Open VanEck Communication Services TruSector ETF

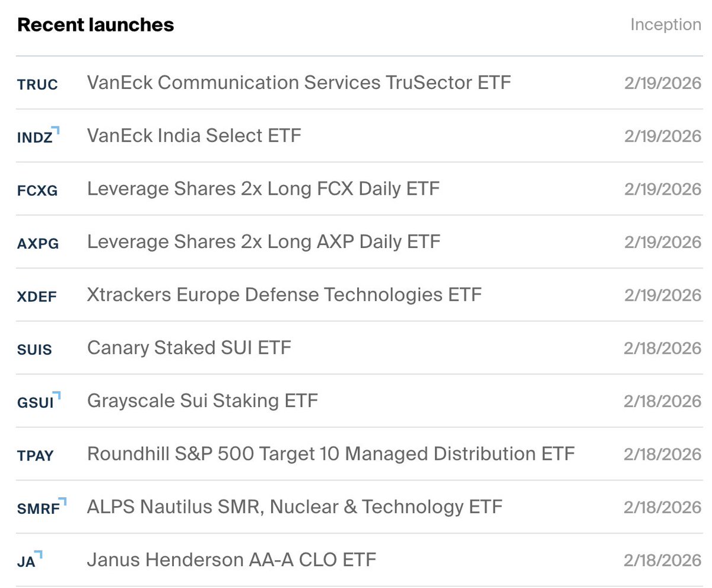(x=298, y=82)
